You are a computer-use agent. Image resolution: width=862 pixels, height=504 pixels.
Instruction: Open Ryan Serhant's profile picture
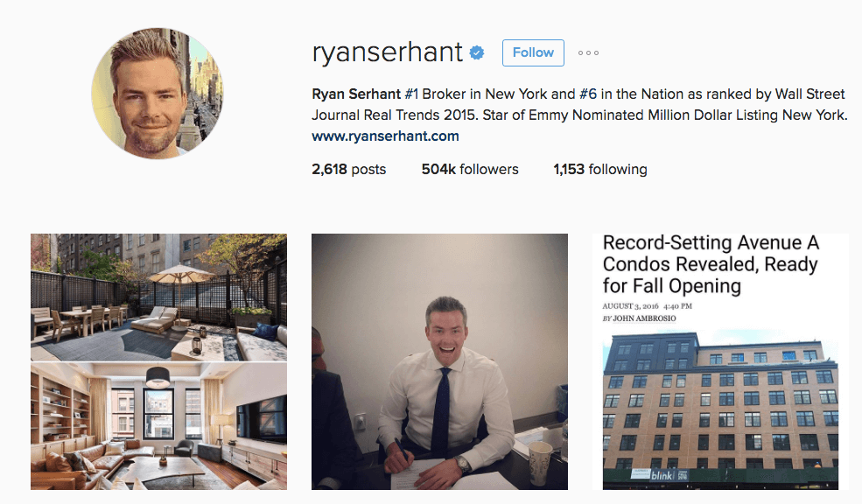(158, 94)
